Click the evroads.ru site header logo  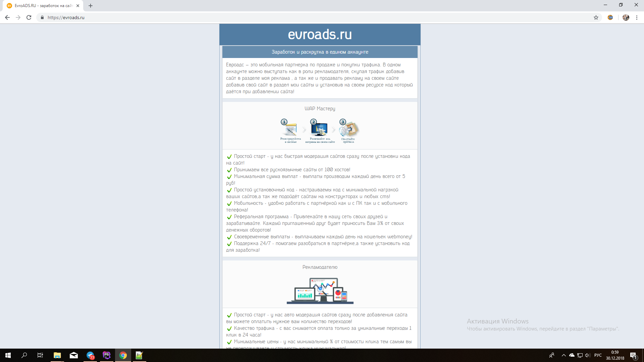[320, 35]
